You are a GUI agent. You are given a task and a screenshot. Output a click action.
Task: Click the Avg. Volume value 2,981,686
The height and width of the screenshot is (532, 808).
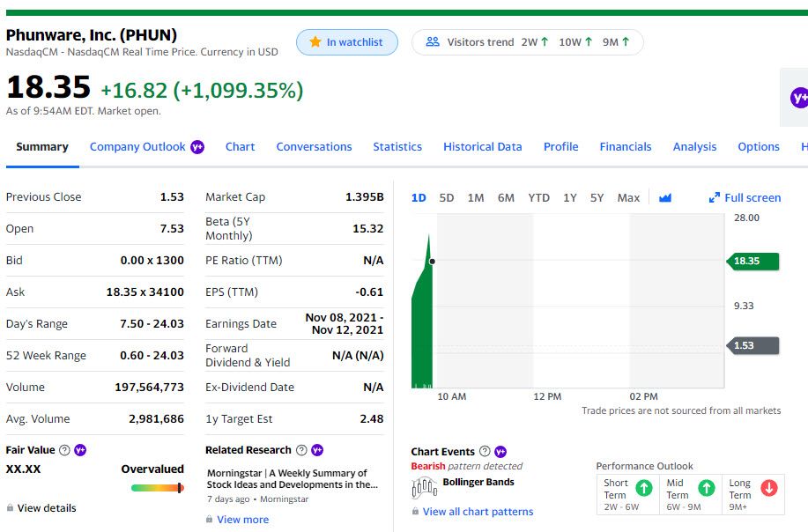pos(156,418)
